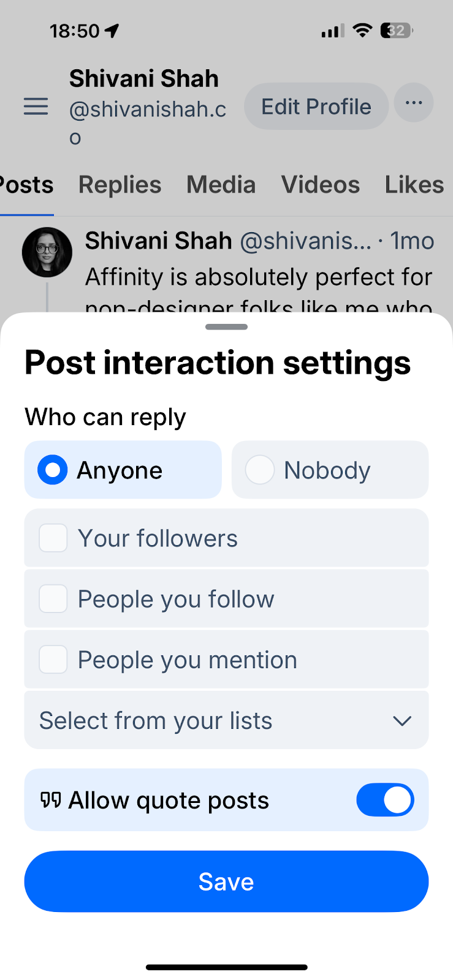Tap the battery indicator icon
The width and height of the screenshot is (453, 980).
point(397,31)
